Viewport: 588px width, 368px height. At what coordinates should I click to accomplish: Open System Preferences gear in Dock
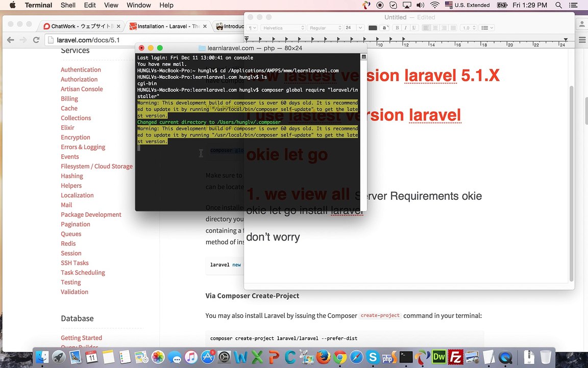tap(224, 357)
